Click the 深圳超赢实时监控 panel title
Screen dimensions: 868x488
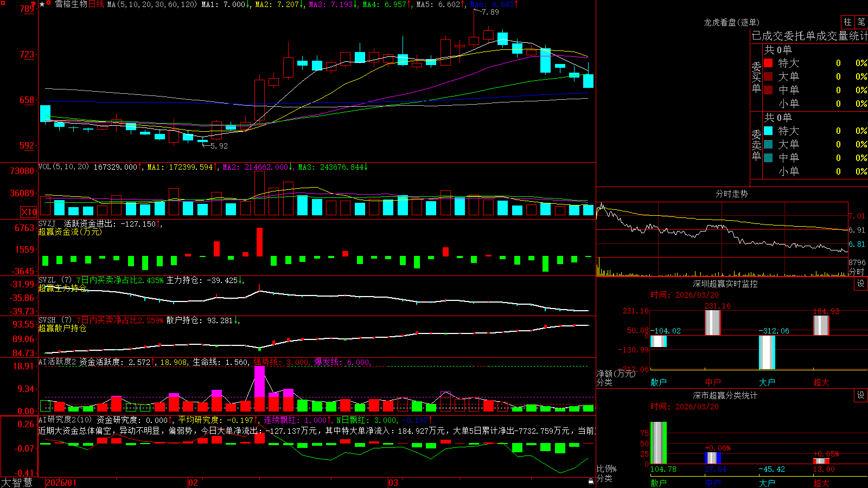pyautogui.click(x=725, y=284)
